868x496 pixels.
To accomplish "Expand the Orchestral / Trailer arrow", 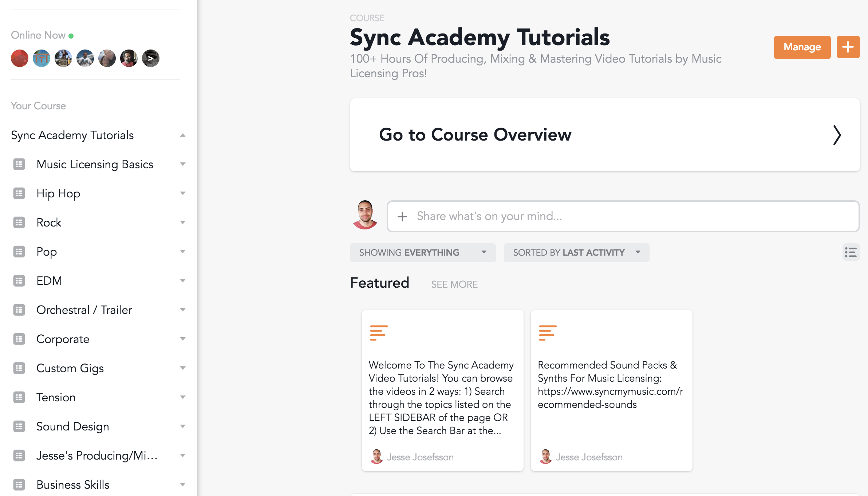I will click(183, 310).
